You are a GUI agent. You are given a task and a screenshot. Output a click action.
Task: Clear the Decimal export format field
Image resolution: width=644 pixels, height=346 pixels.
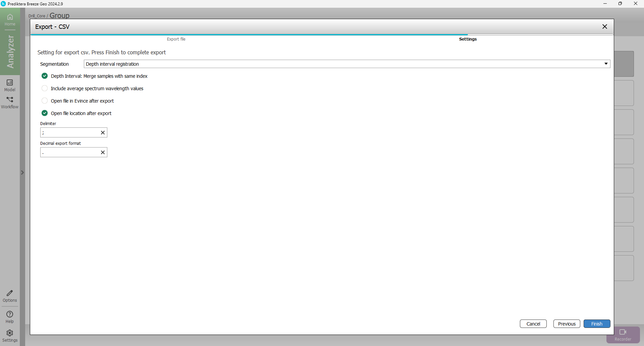tap(103, 153)
